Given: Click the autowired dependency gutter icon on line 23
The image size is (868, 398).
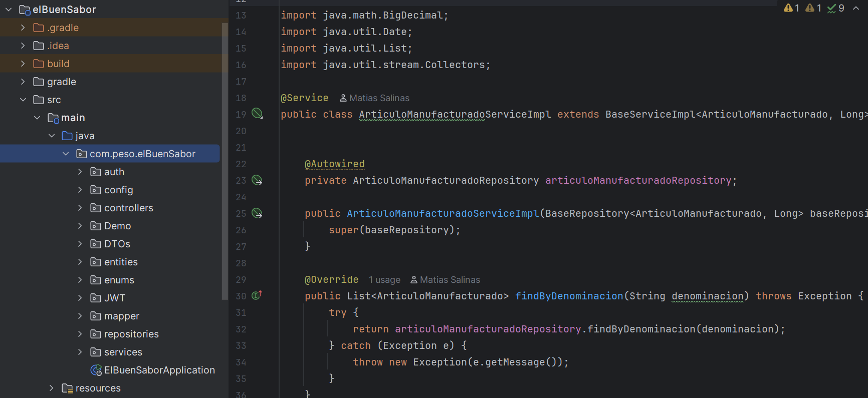Looking at the screenshot, I should (257, 180).
